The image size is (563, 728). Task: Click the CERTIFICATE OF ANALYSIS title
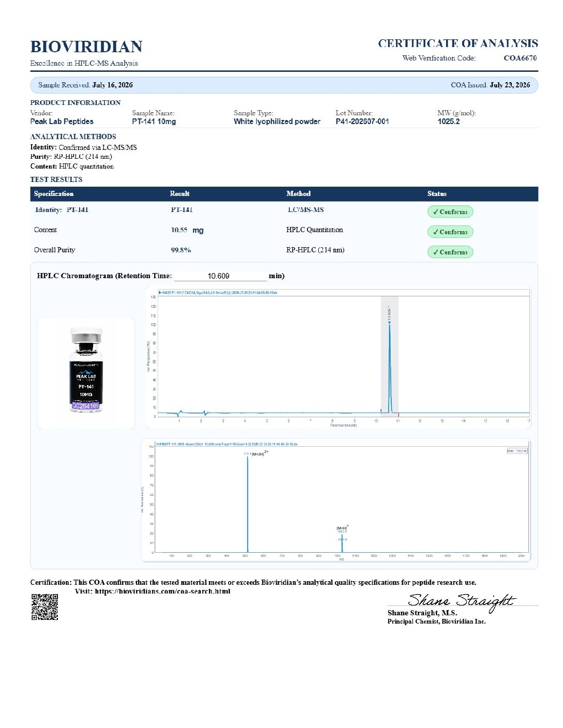tap(458, 43)
